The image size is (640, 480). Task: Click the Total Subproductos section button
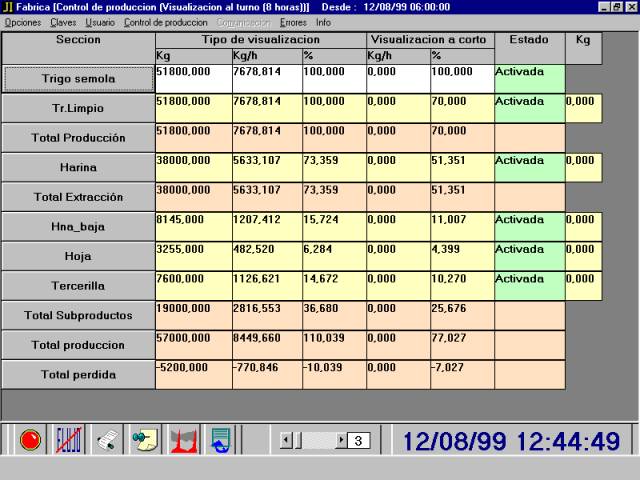click(78, 316)
